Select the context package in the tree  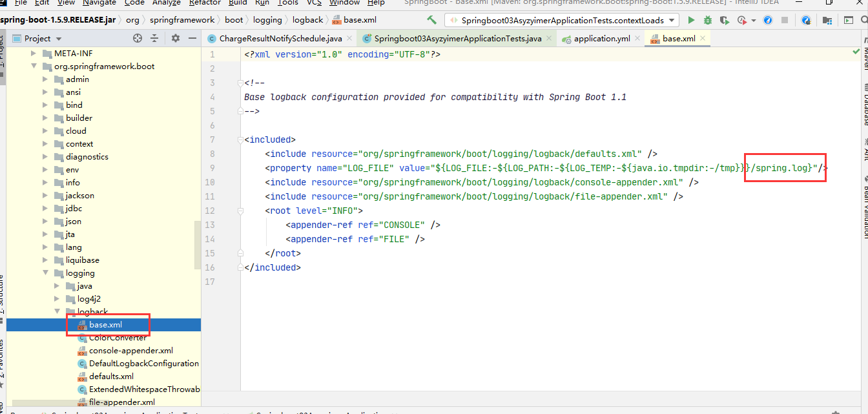pyautogui.click(x=79, y=143)
